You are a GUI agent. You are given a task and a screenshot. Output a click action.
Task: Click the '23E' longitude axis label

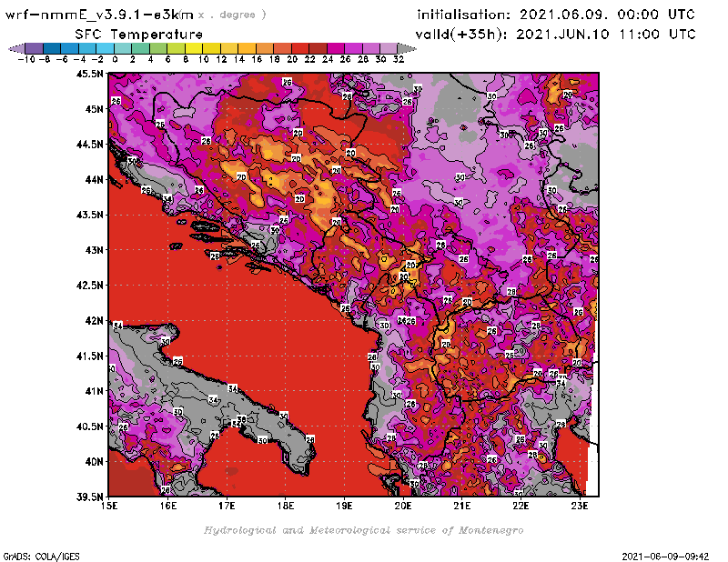pyautogui.click(x=580, y=506)
